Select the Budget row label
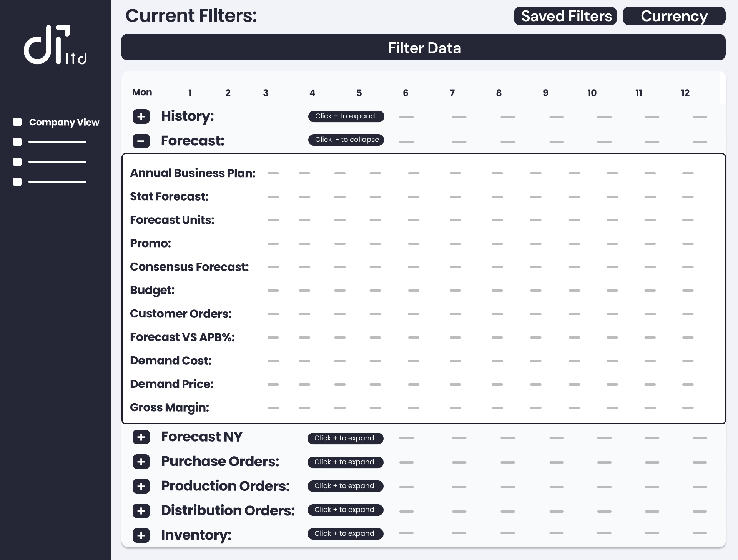The image size is (738, 560). (152, 291)
